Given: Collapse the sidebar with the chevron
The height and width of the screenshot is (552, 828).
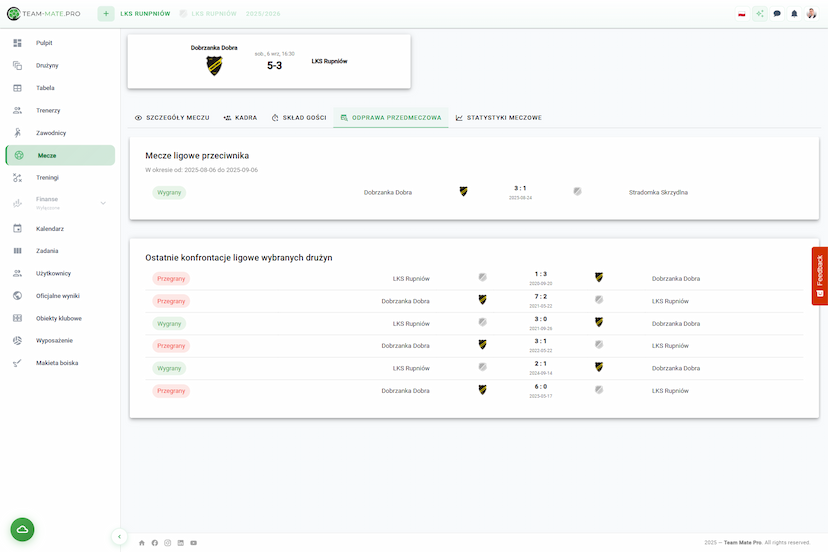Looking at the screenshot, I should pos(119,537).
